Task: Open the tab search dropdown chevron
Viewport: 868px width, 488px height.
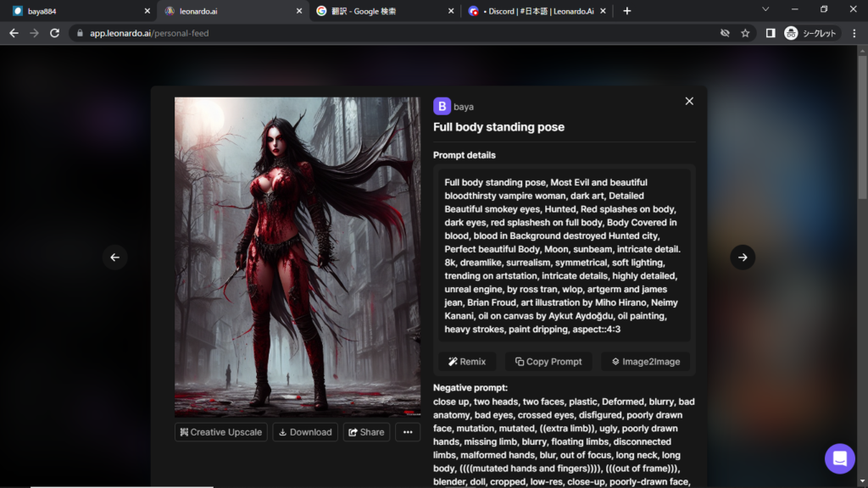Action: [x=765, y=10]
